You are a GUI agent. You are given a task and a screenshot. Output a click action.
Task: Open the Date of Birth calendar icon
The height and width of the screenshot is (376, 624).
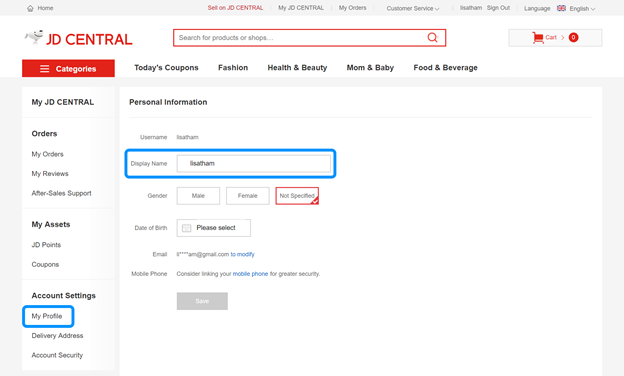point(186,228)
